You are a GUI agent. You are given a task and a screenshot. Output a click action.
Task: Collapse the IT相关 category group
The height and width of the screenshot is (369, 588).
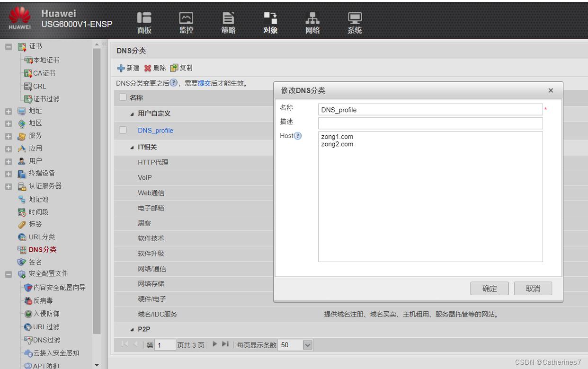[133, 148]
